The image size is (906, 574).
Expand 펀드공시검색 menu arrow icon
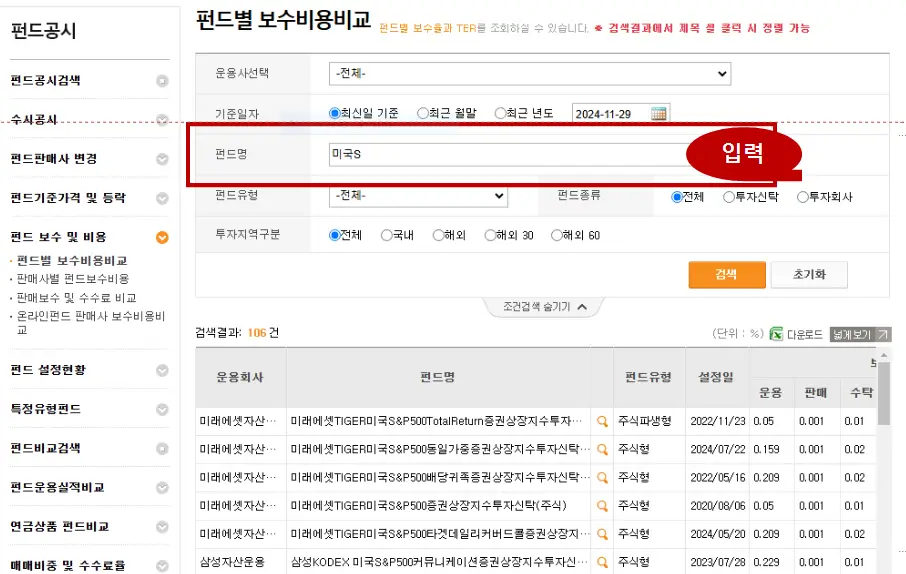pos(162,81)
